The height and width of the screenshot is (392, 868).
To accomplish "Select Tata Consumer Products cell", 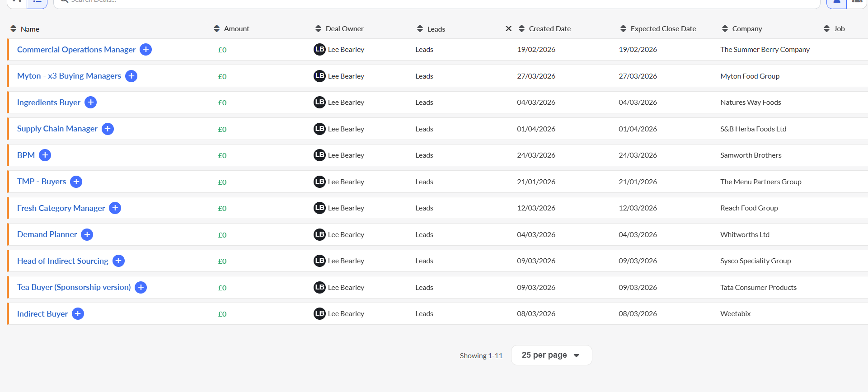I will pyautogui.click(x=759, y=288).
